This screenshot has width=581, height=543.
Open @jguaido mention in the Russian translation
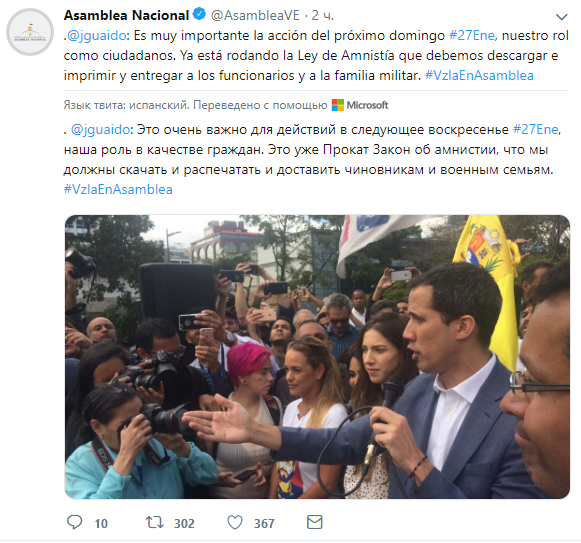[x=100, y=130]
